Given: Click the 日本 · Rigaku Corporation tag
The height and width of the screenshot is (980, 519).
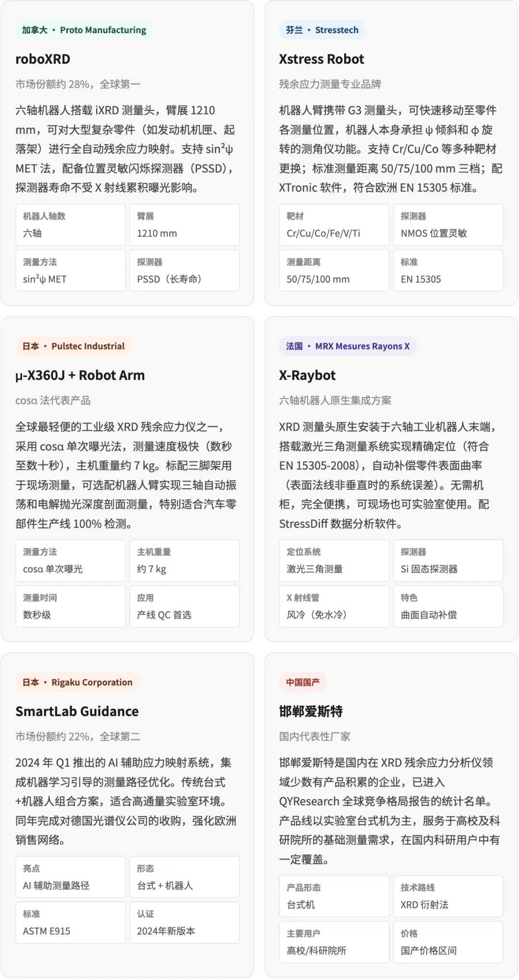Looking at the screenshot, I should [x=77, y=682].
